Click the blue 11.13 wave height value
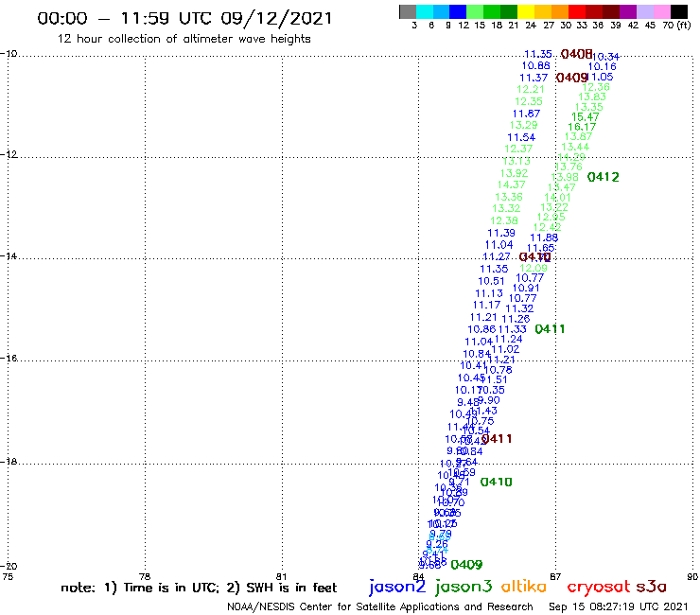700x615 pixels. [489, 293]
